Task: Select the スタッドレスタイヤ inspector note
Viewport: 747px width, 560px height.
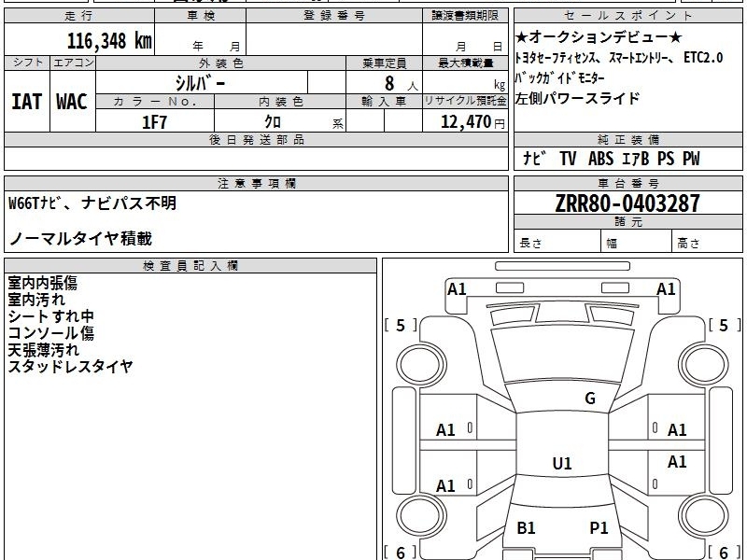Action: [x=71, y=366]
